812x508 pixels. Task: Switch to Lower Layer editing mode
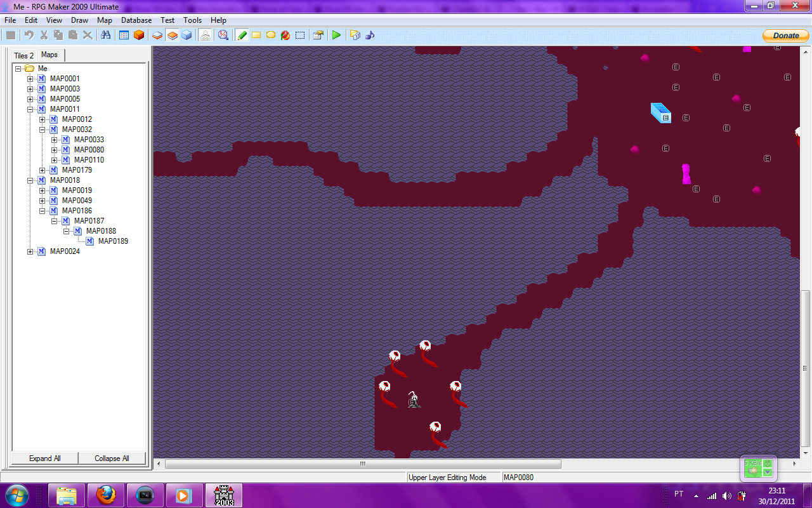click(157, 36)
